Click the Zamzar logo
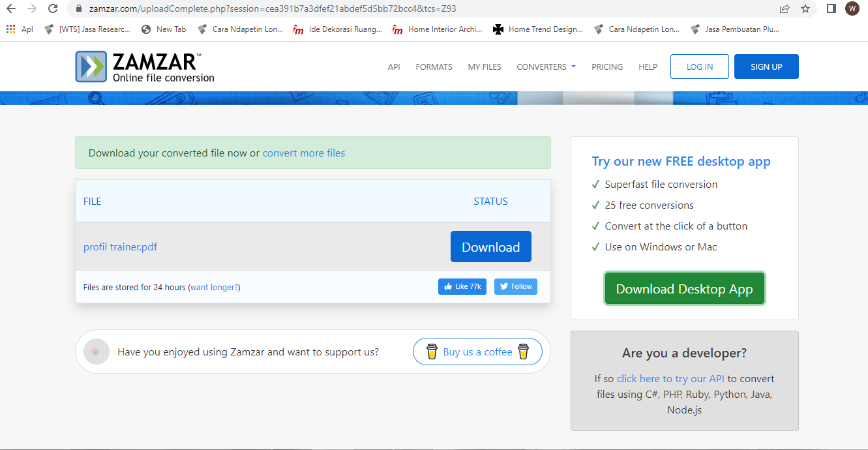 145,67
